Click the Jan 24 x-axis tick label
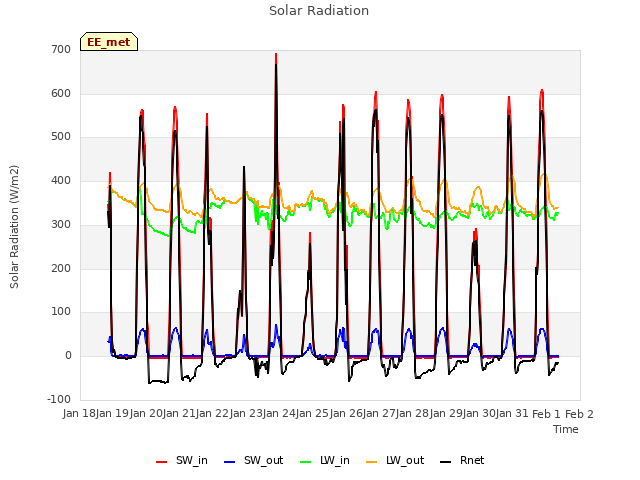The height and width of the screenshot is (480, 640). 279,414
